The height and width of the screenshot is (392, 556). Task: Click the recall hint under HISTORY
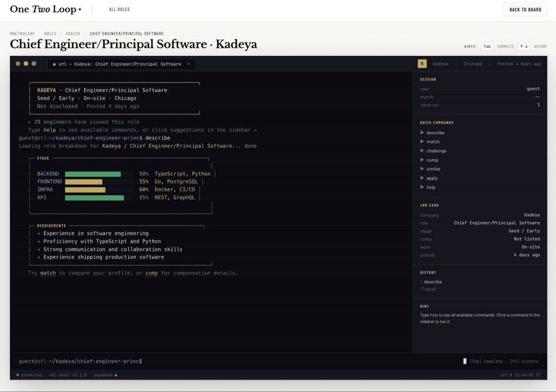pos(428,289)
